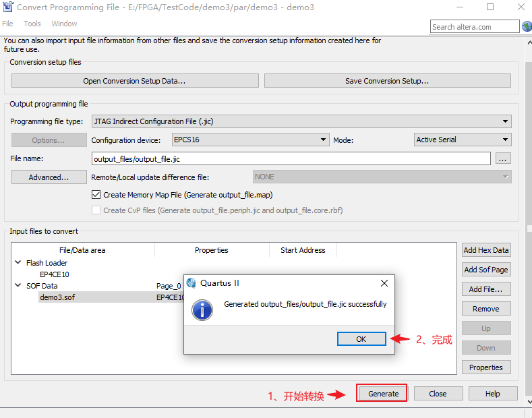The image size is (532, 418).
Task: Click Open Conversion Setup Data button
Action: (135, 81)
